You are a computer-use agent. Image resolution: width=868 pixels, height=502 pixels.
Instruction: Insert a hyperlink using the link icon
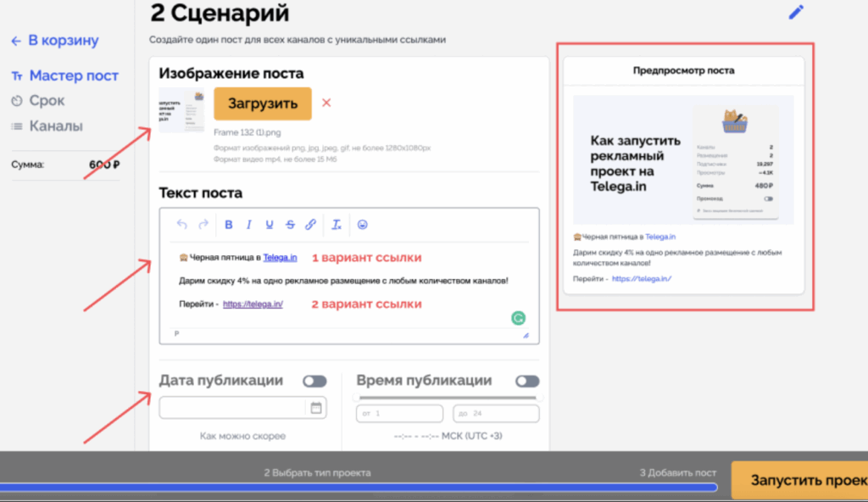(311, 225)
